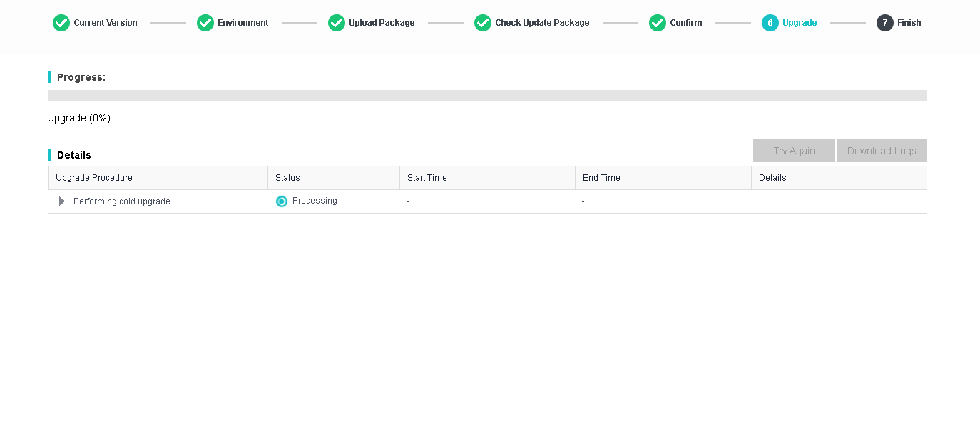
Task: Open the Upload Package step label
Action: [382, 23]
